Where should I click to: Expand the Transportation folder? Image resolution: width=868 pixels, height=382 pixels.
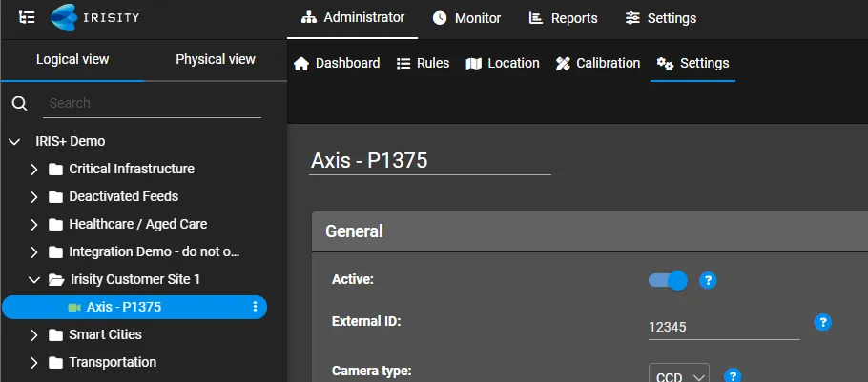(x=33, y=363)
